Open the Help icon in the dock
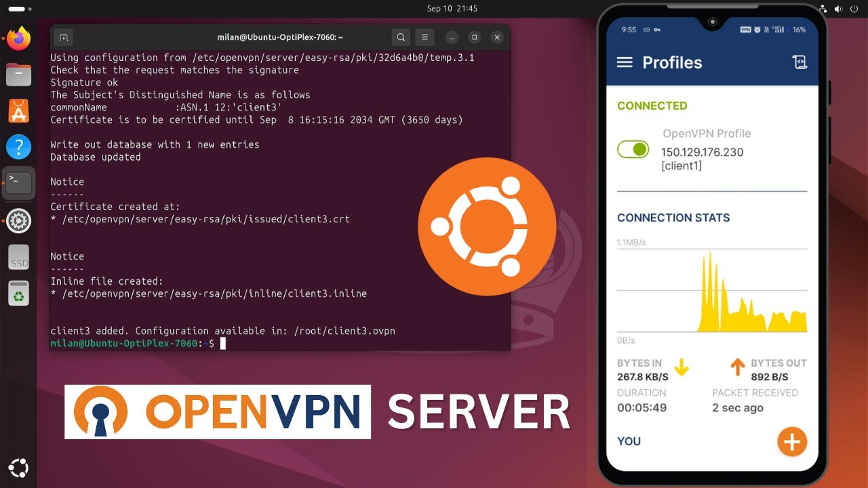The image size is (868, 488). click(19, 147)
